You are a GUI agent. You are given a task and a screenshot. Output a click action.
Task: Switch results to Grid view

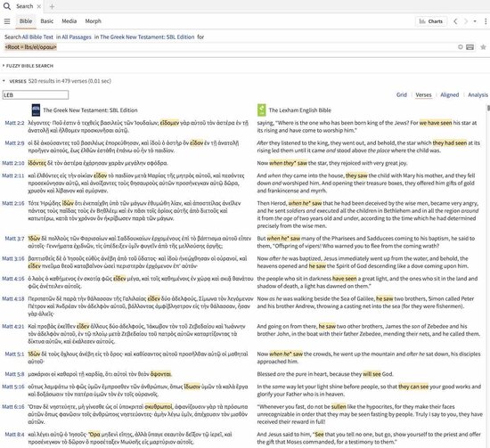pyautogui.click(x=402, y=94)
